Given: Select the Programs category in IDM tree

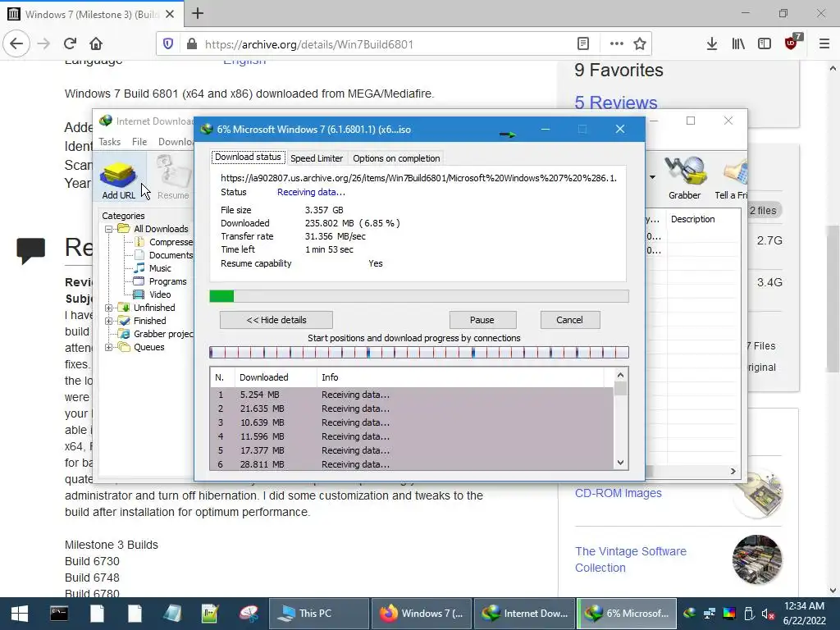Looking at the screenshot, I should coord(161,281).
